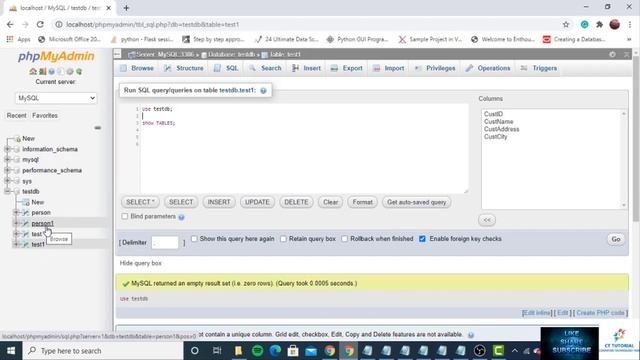Open the phpMyAdmin Home icon

point(33,71)
